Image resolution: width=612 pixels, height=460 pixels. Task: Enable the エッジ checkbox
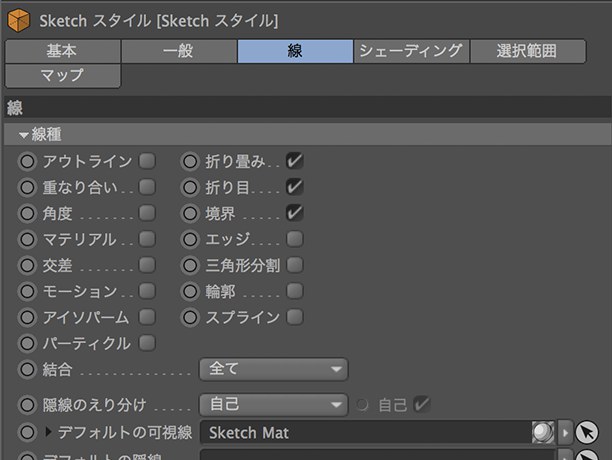click(x=295, y=239)
